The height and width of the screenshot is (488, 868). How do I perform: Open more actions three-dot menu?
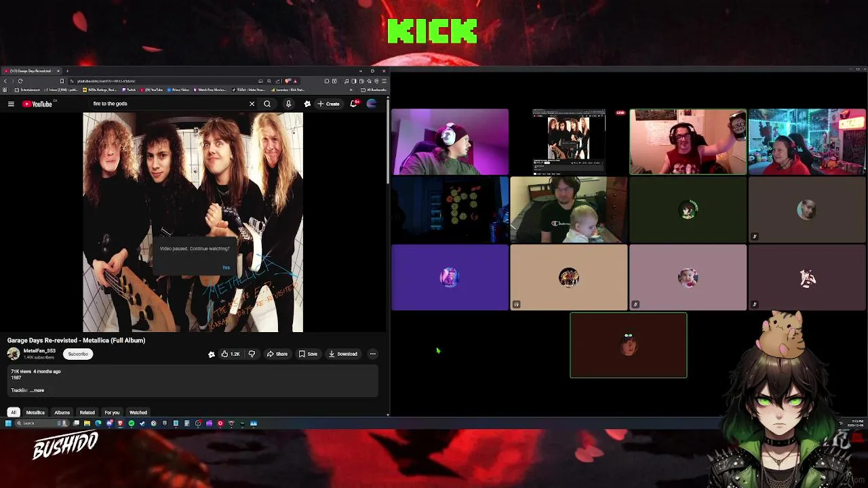372,354
